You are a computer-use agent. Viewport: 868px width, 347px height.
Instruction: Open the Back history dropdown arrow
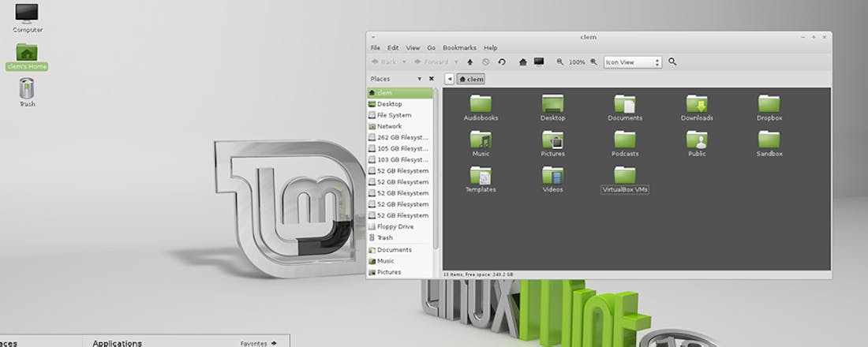[x=404, y=62]
